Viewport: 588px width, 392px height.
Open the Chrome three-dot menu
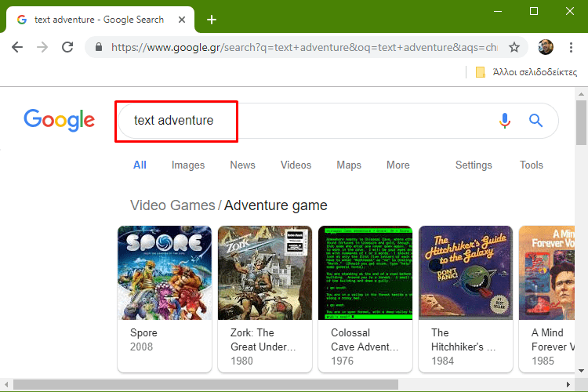(x=572, y=47)
